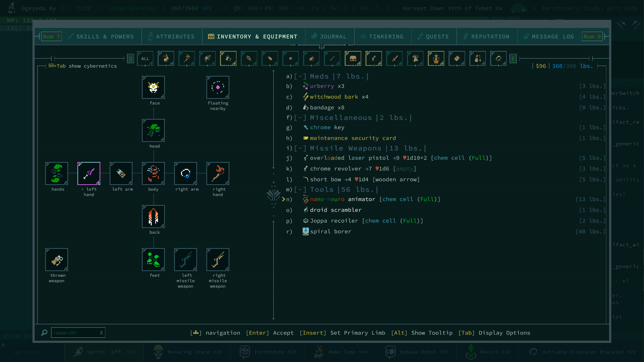Select the ALL items filter
This screenshot has width=644, height=362.
(x=145, y=58)
